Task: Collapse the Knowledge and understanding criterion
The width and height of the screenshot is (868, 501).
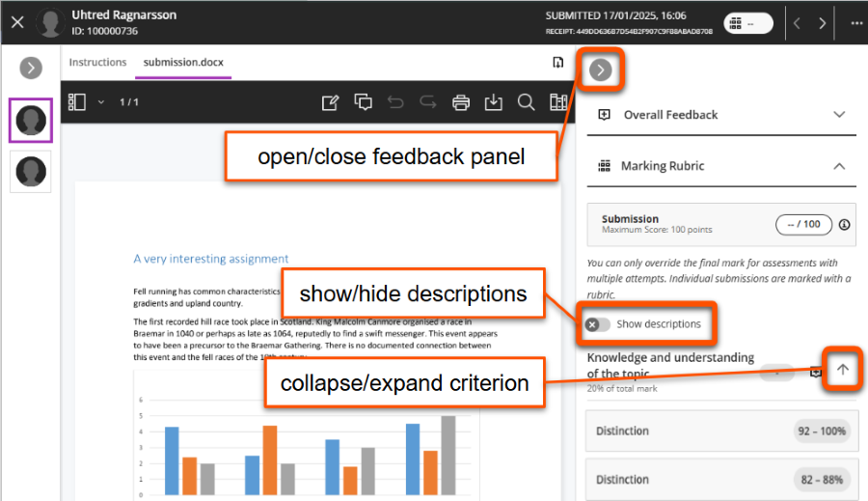Action: coord(842,370)
